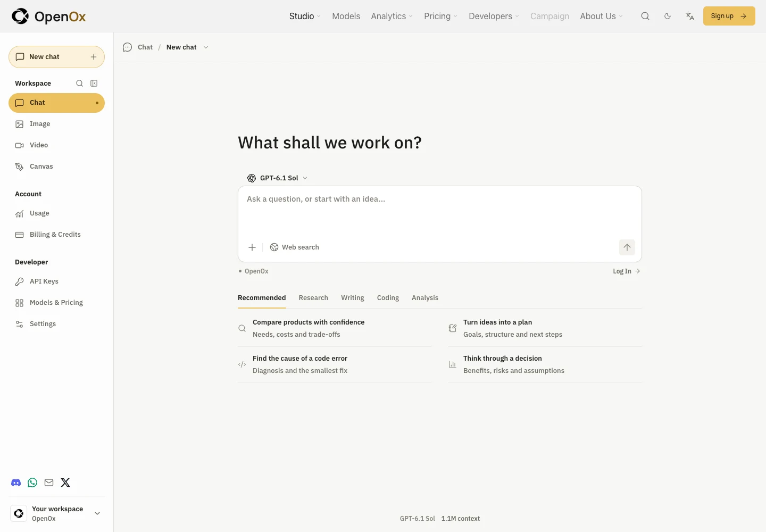Toggle Web search in the prompt box
The height and width of the screenshot is (532, 766).
coord(295,247)
